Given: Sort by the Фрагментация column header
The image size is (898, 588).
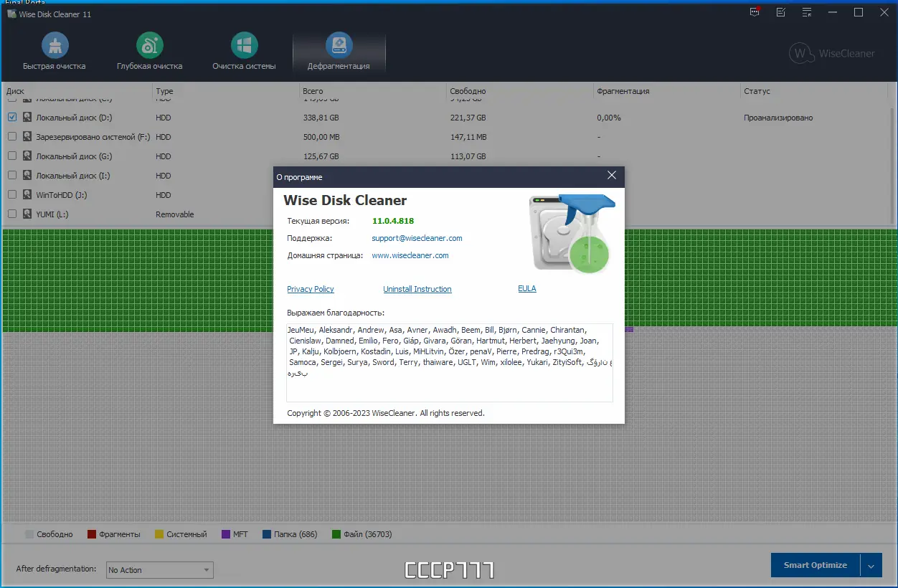Looking at the screenshot, I should [x=666, y=91].
